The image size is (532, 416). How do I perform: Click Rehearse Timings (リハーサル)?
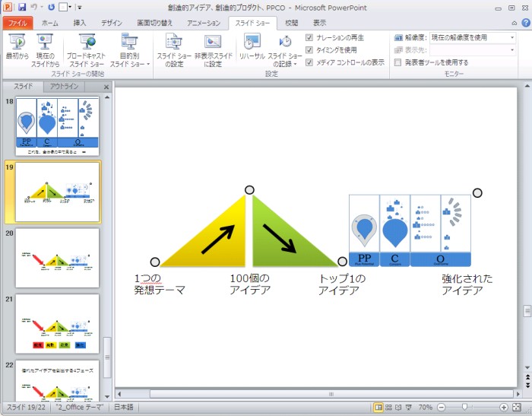click(x=252, y=48)
